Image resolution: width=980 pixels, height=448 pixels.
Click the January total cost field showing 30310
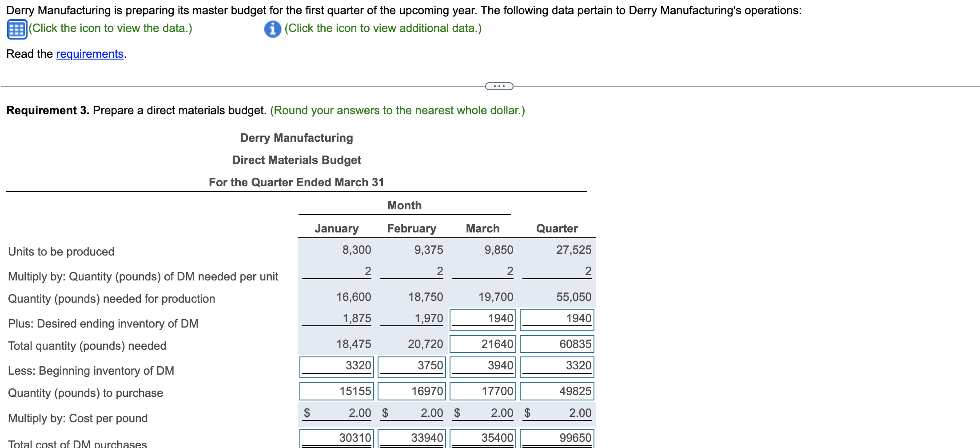(x=336, y=437)
